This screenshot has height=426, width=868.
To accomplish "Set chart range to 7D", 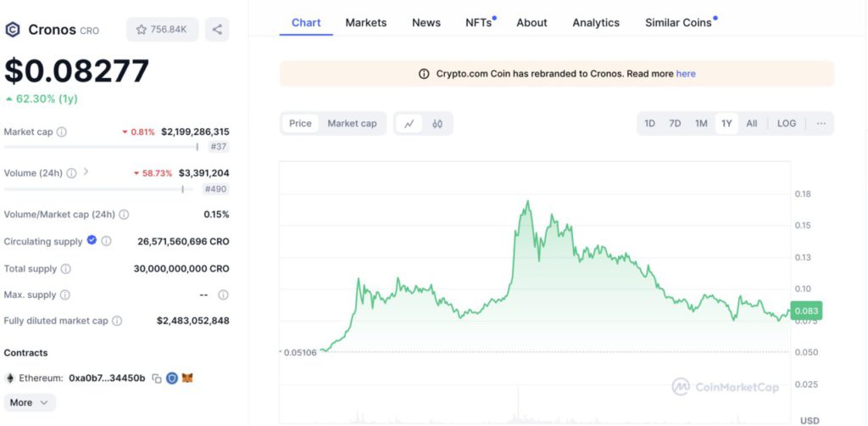I will click(x=675, y=124).
